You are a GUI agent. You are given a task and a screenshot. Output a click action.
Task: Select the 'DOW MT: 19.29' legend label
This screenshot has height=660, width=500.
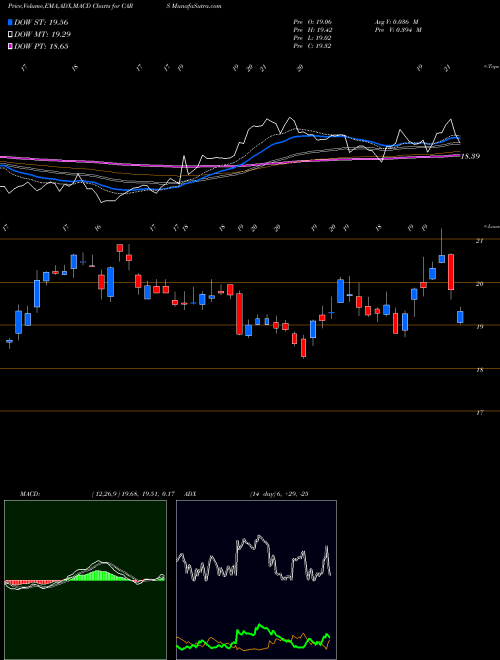pyautogui.click(x=42, y=35)
